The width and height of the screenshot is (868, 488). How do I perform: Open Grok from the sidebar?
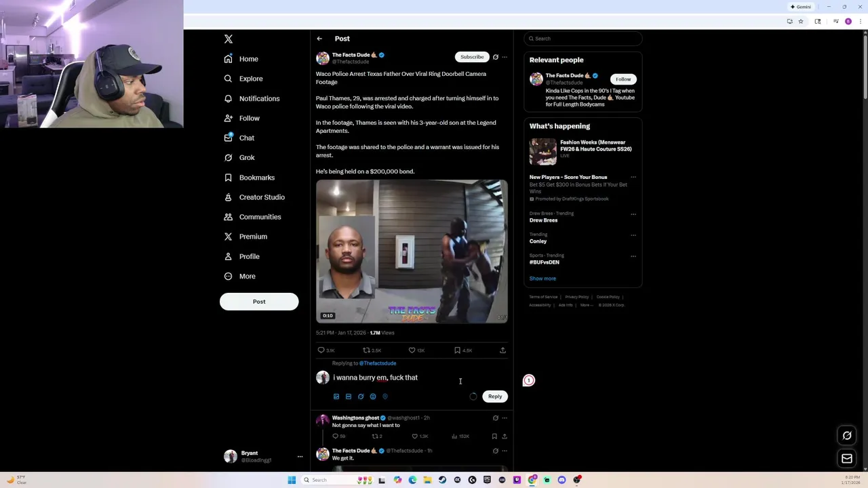click(x=239, y=157)
